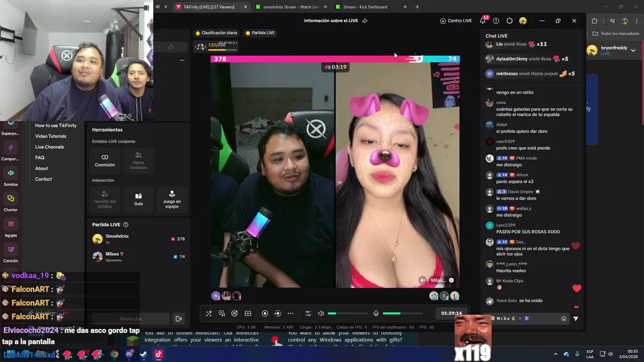644x362 pixels.
Task: Open Sonidos in TikFinity sidebar
Action: pyautogui.click(x=11, y=177)
